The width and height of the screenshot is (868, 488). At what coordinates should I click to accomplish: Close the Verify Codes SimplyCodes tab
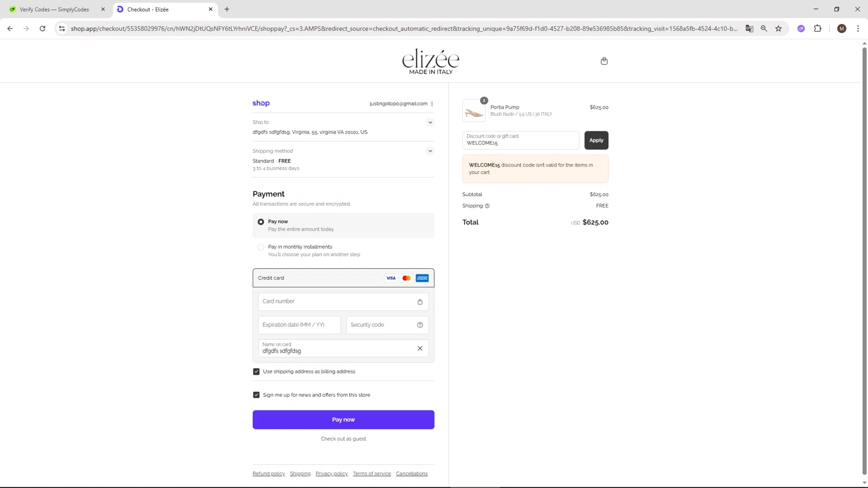(x=103, y=9)
